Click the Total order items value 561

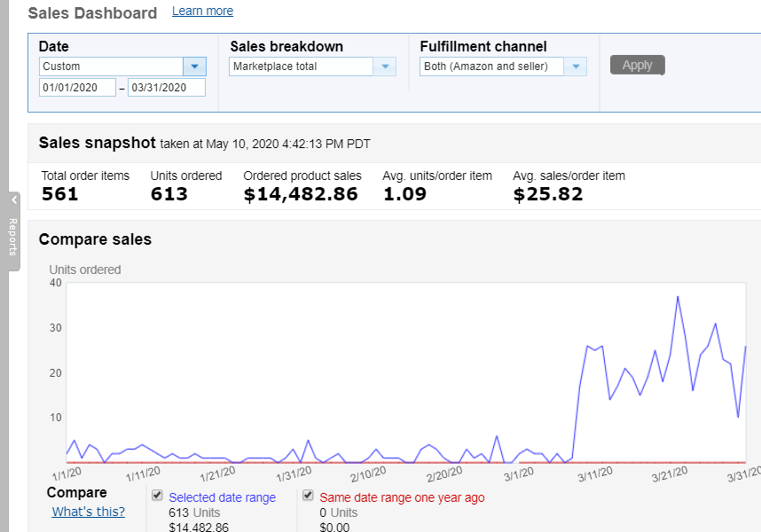click(60, 194)
